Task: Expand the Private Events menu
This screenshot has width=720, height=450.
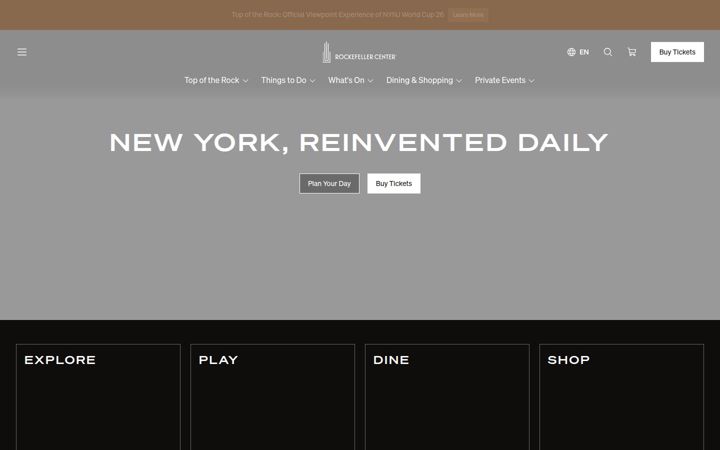Action: [x=505, y=80]
